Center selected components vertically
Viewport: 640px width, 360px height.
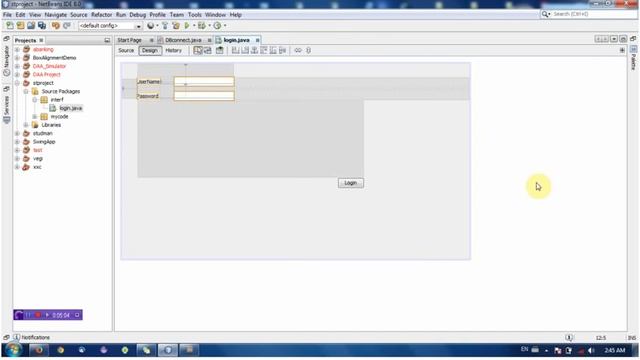282,50
